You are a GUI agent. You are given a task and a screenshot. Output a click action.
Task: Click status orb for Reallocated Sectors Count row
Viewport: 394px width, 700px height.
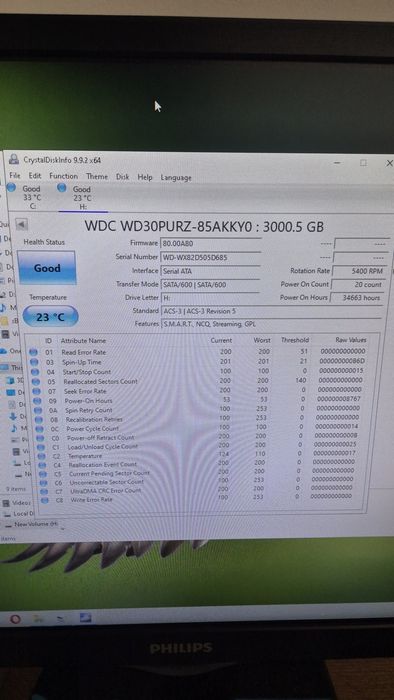[x=36, y=382]
